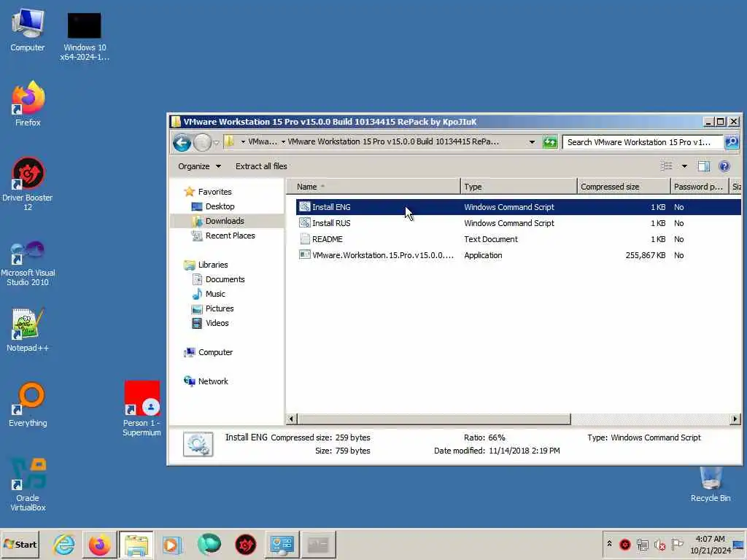Click Firefox icon in the taskbar
The height and width of the screenshot is (560, 747).
pos(99,544)
